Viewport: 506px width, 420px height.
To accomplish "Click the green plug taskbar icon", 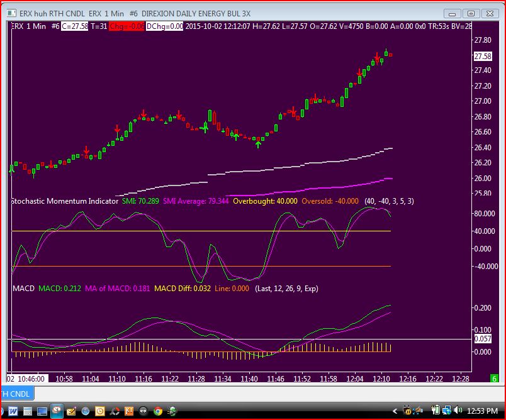I will point(172,411).
